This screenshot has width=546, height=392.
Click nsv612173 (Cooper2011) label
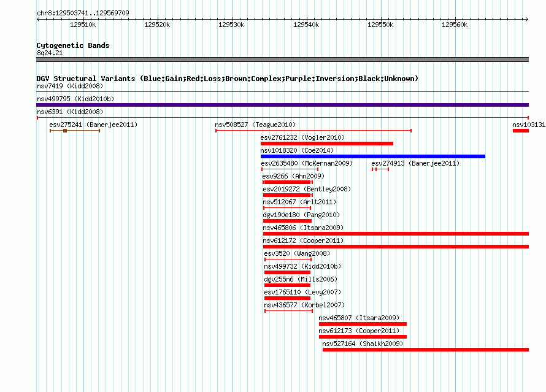359,331
